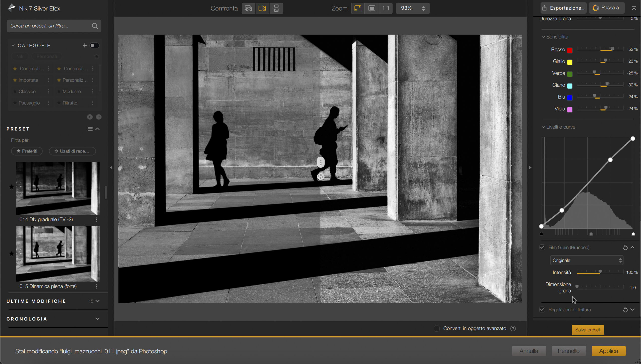The width and height of the screenshot is (641, 364).
Task: Click help icon beside Converti in oggetto avanzato
Action: pyautogui.click(x=513, y=328)
